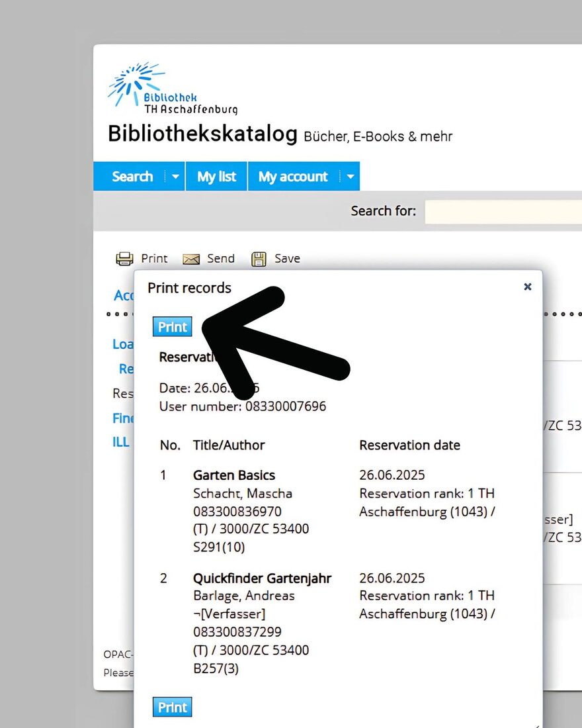Select the Quickfinder Gartenjahr title
582x728 pixels.
pos(262,578)
